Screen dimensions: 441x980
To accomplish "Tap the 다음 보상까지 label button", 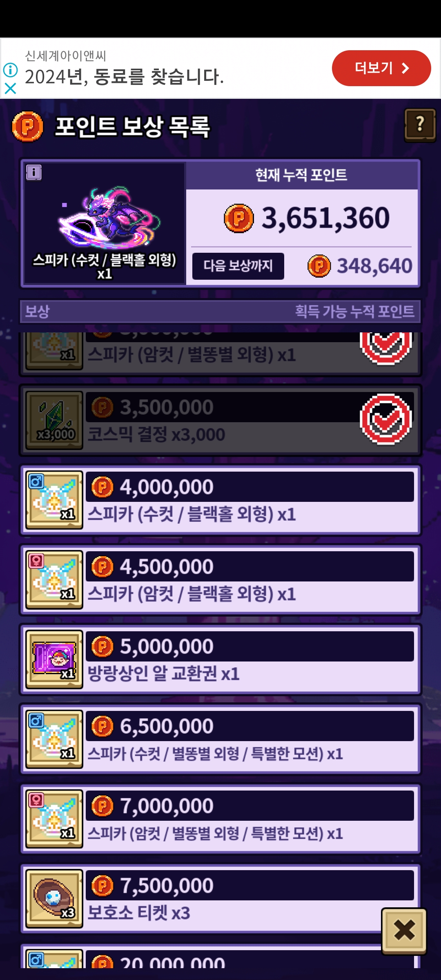I will tap(238, 266).
